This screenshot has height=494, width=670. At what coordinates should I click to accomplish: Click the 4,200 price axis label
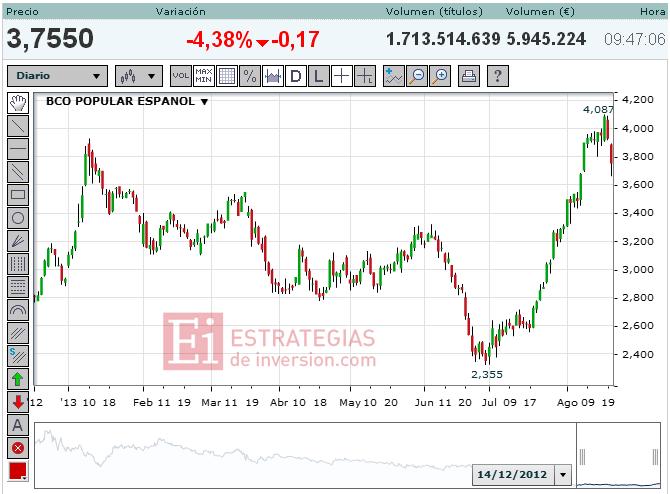click(x=638, y=100)
